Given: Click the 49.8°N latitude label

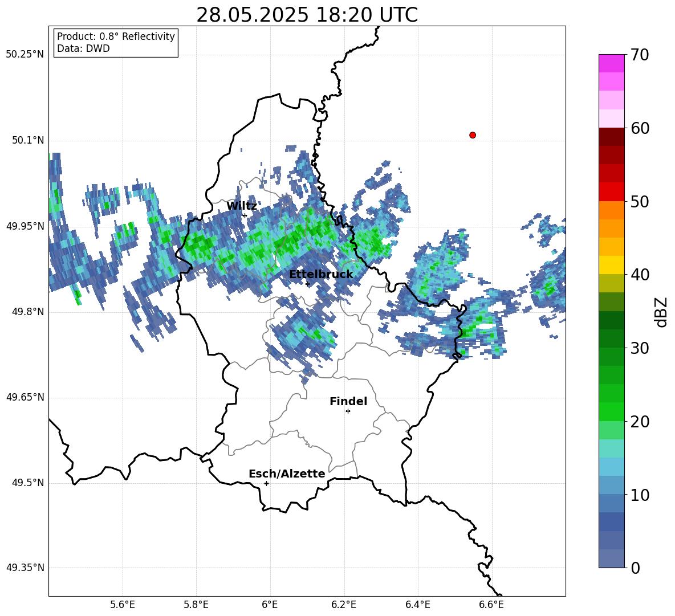Looking at the screenshot, I should click(x=29, y=312).
